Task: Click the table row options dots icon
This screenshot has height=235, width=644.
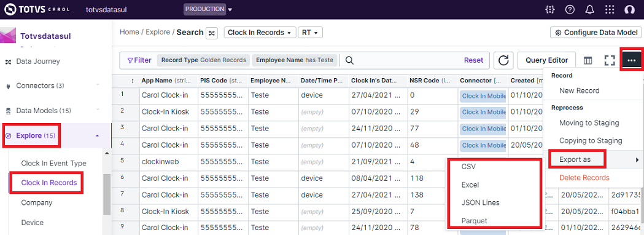Action: coord(132,81)
